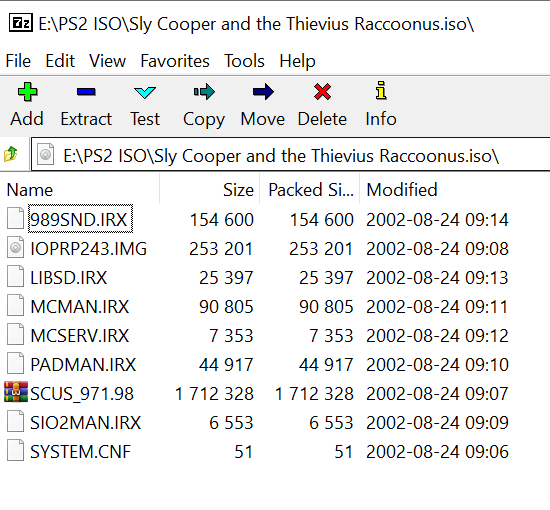
Task: Click the 44 917 Size value
Action: [x=226, y=365]
